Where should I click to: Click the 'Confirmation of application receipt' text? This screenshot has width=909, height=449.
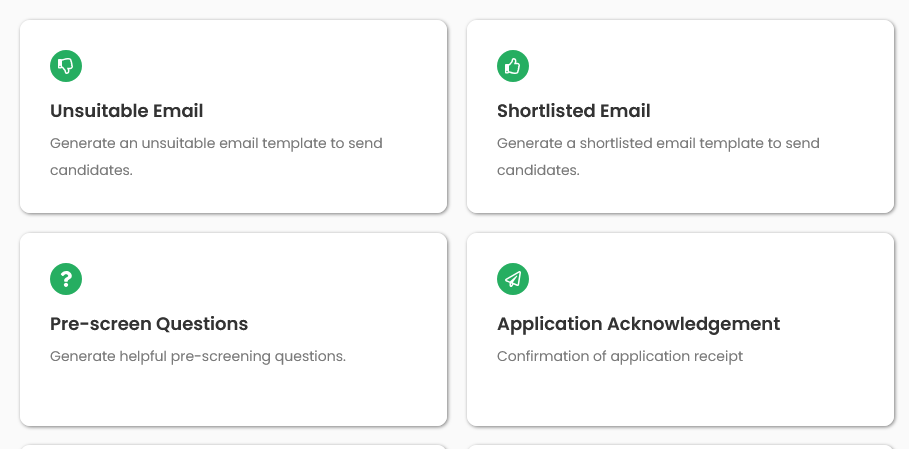click(620, 356)
